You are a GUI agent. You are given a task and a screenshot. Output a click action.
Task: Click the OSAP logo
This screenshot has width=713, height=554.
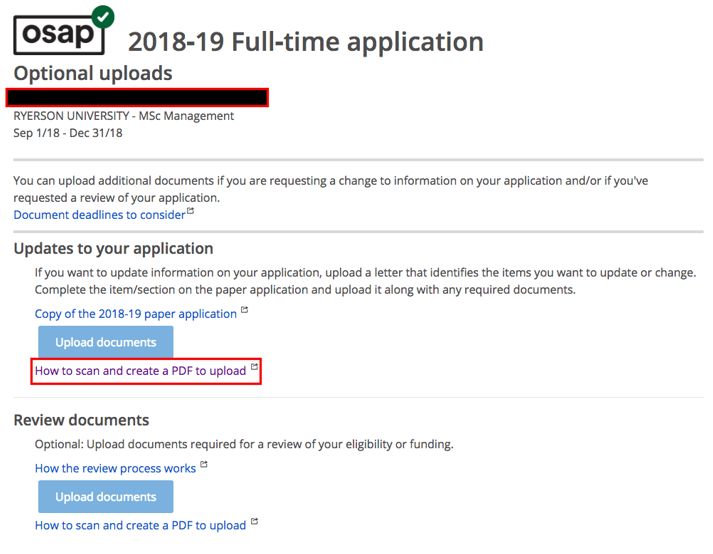coord(58,34)
